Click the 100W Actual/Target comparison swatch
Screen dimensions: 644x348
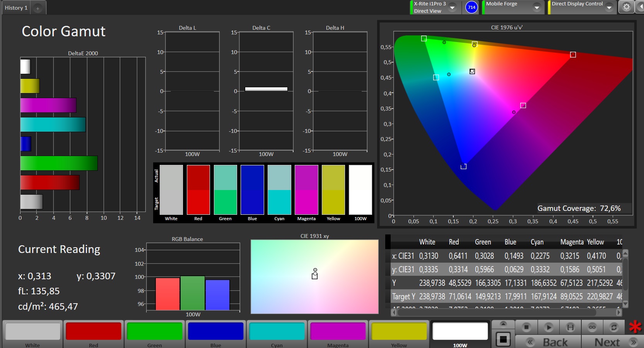360,190
